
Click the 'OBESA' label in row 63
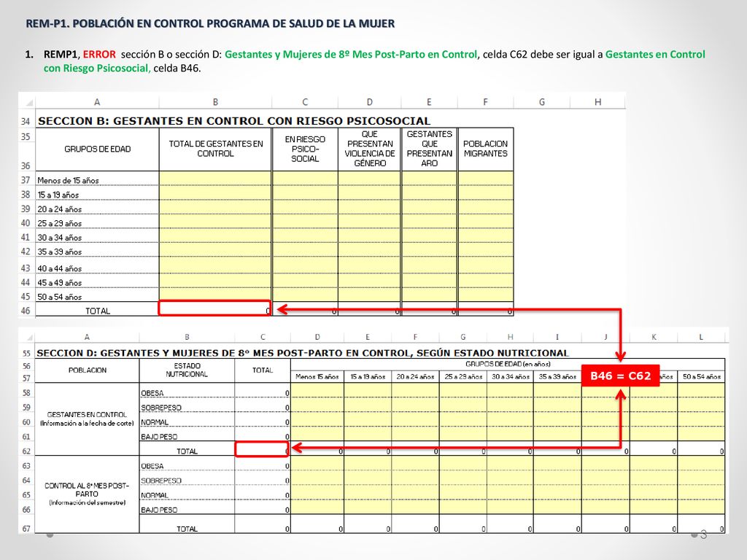(152, 466)
